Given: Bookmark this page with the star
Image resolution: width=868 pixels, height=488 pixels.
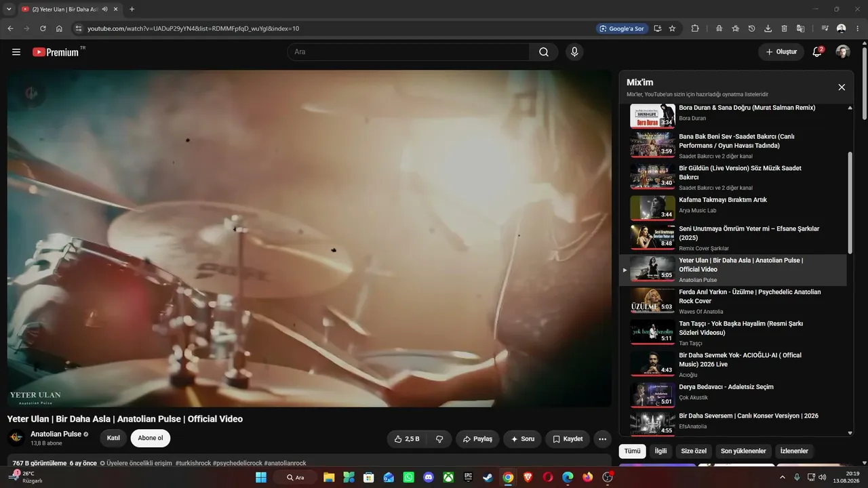Looking at the screenshot, I should point(672,28).
